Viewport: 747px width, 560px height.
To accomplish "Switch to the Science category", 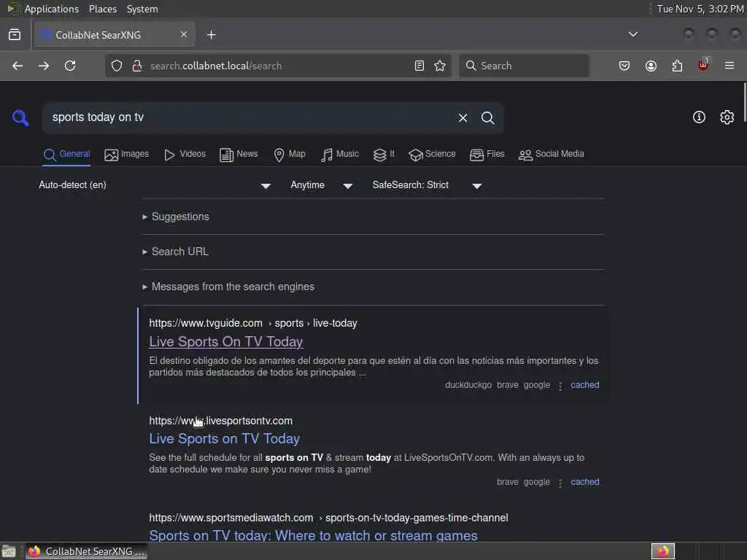I will pyautogui.click(x=432, y=155).
